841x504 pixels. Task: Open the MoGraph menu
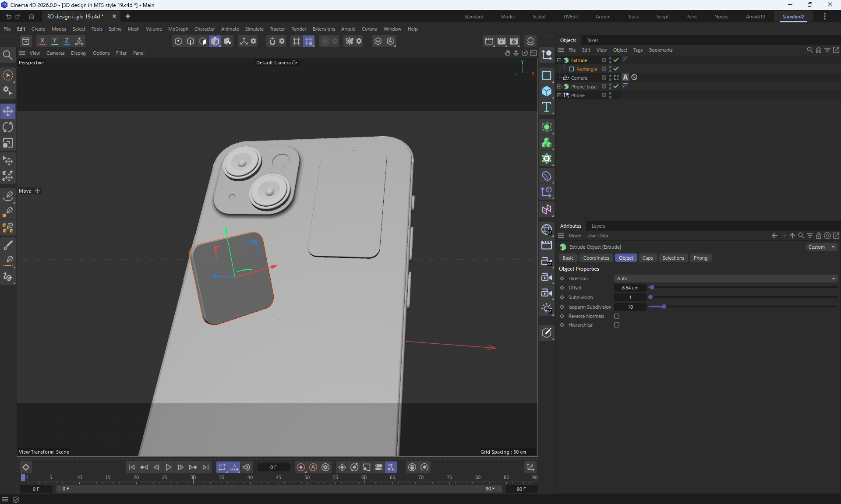(x=178, y=29)
